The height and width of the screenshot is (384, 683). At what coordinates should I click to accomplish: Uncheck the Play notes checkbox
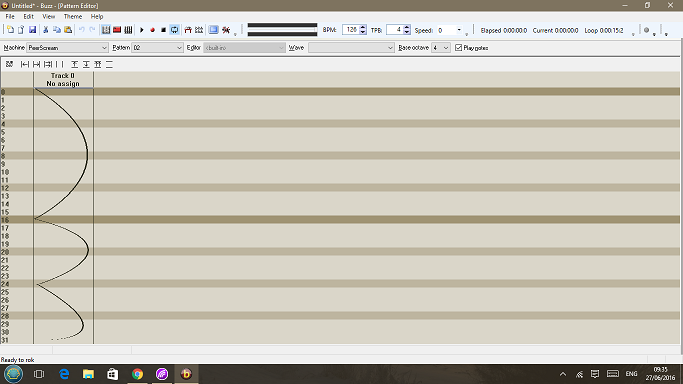[x=458, y=48]
